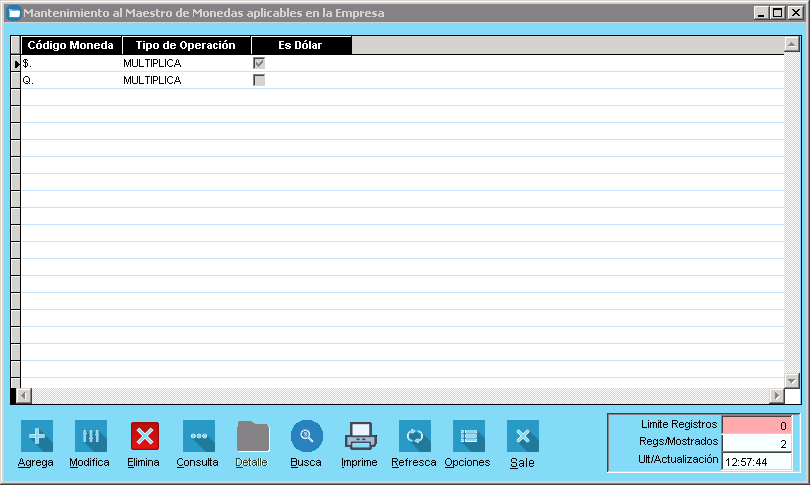Viewport: 810px width, 485px height.
Task: Toggle Es Dólar checkbox for Q. row
Action: point(259,80)
